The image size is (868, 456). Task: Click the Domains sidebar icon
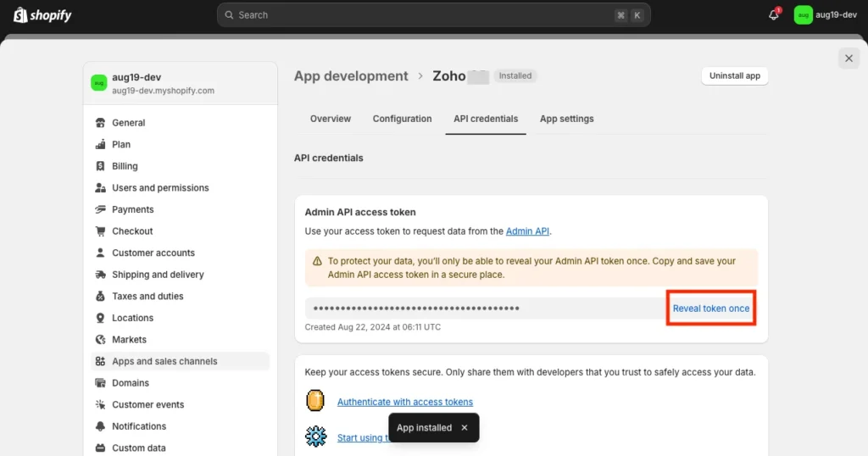101,383
